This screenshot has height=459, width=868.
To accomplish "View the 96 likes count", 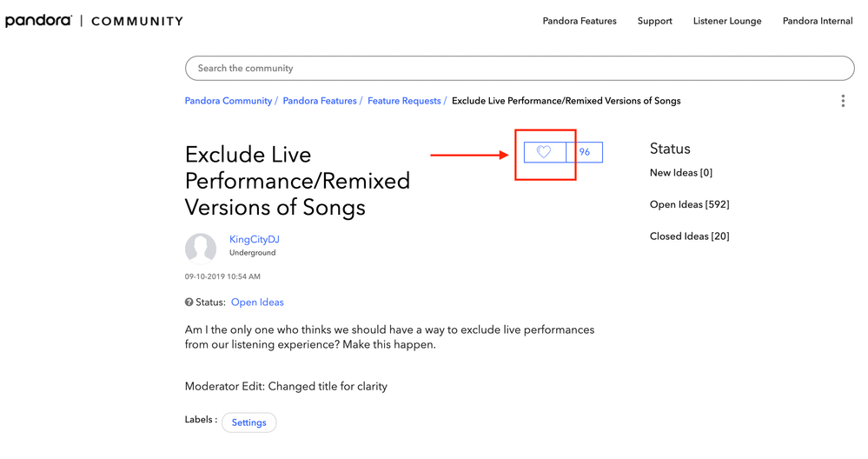I will click(x=585, y=152).
